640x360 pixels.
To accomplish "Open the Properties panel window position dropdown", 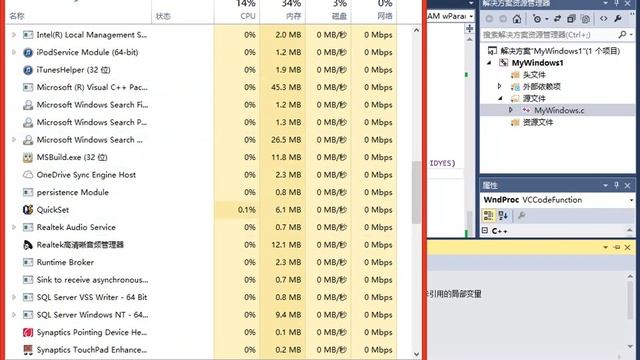I will pos(605,186).
